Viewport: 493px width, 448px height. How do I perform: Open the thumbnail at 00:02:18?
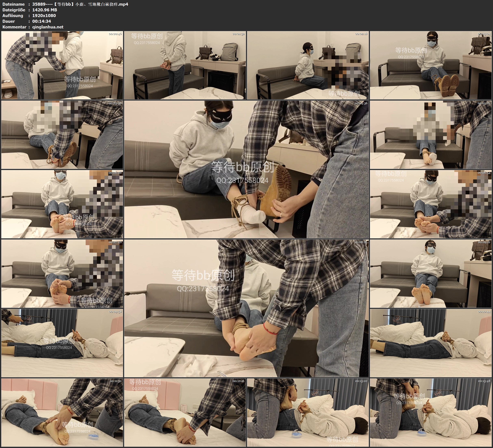pos(308,65)
